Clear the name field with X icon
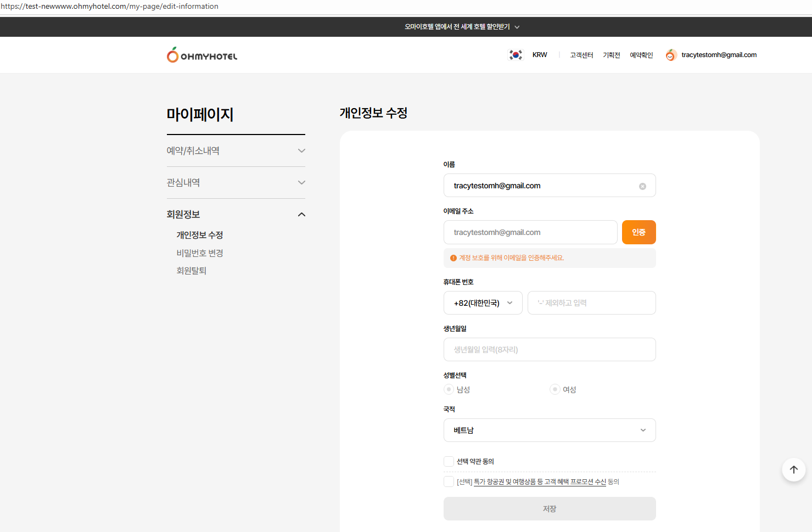Screen dimensions: 812x532 (x=642, y=186)
